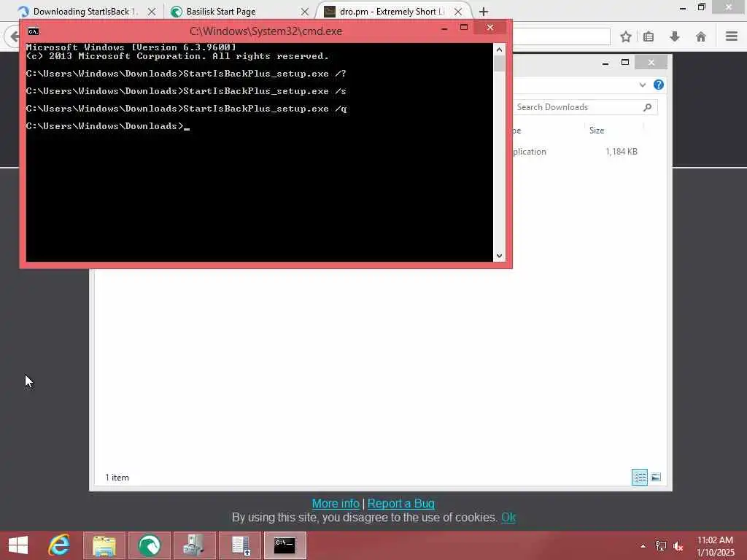This screenshot has width=747, height=560.
Task: Click the browser back arrow button
Action: pyautogui.click(x=13, y=36)
